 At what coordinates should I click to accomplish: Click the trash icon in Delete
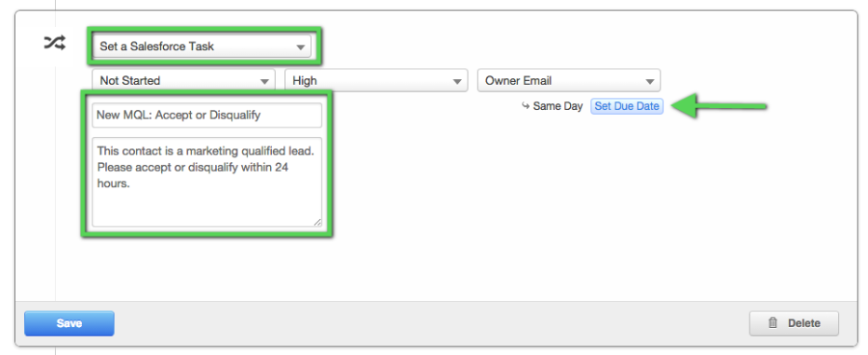click(x=773, y=323)
